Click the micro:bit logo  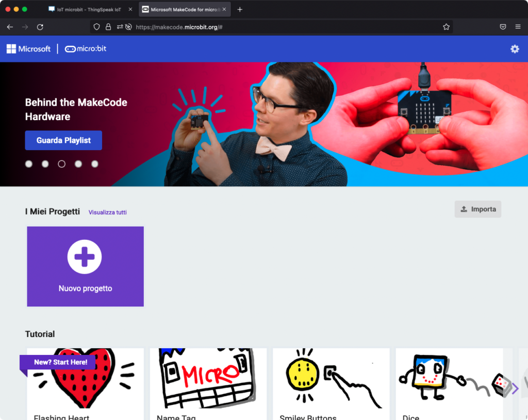(x=86, y=49)
